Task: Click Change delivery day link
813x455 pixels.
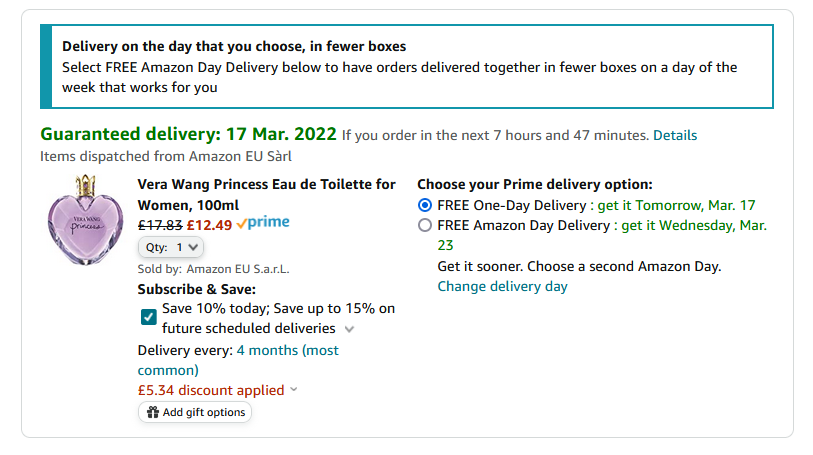Action: [502, 287]
